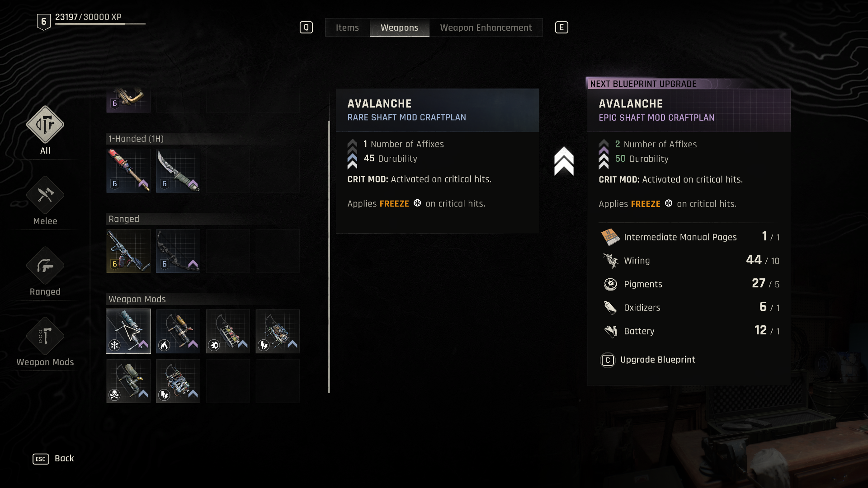Image resolution: width=868 pixels, height=488 pixels.
Task: Select the fire mod craftplan
Action: 178,331
